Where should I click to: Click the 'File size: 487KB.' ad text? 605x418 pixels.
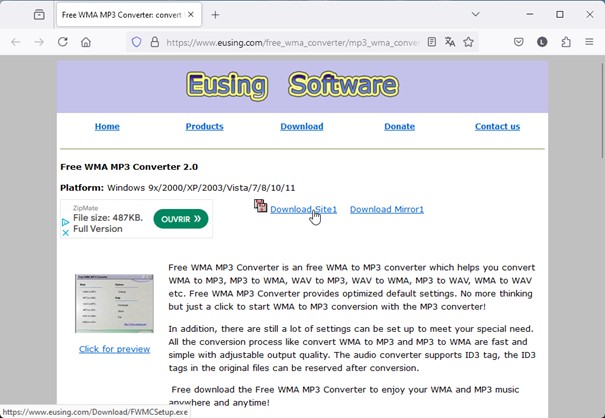[x=108, y=218]
